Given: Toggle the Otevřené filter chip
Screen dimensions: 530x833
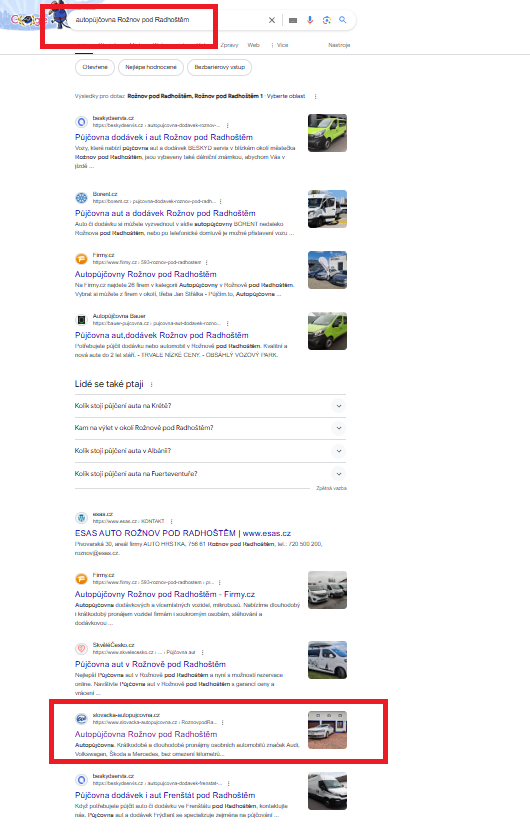Looking at the screenshot, I should pos(95,67).
